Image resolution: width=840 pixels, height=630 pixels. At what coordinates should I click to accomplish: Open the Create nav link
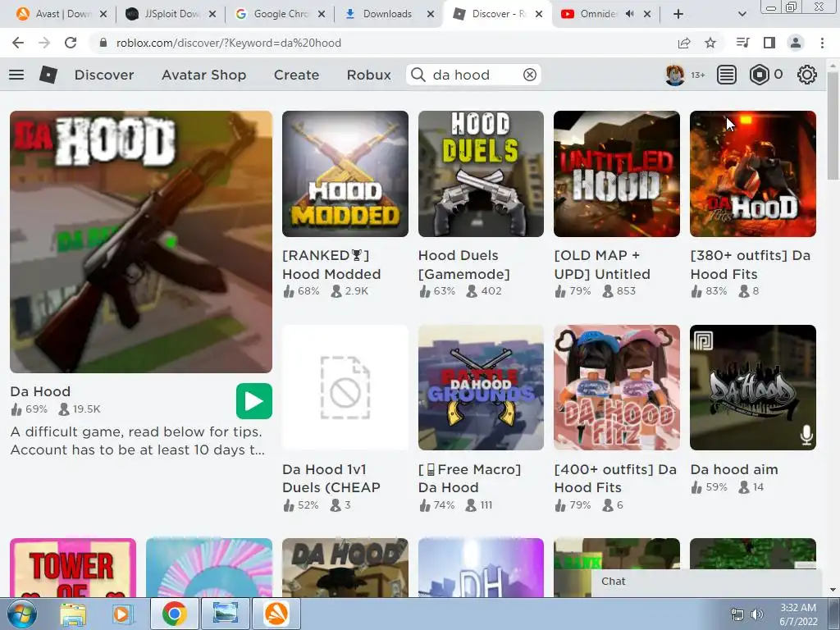296,75
